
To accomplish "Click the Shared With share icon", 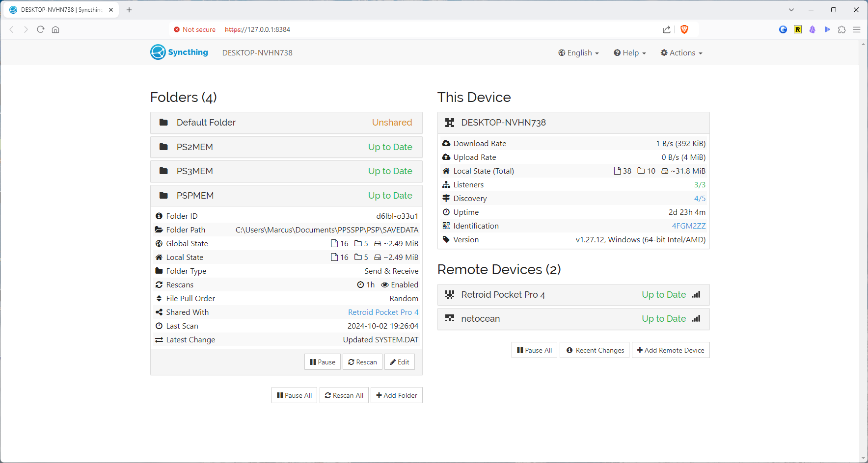I will tap(159, 312).
